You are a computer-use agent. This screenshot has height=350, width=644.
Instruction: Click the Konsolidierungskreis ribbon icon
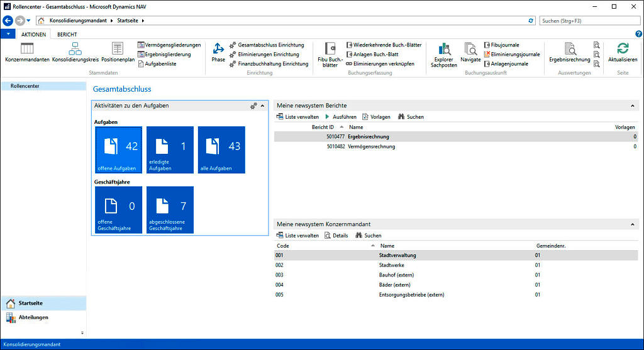[x=75, y=49]
